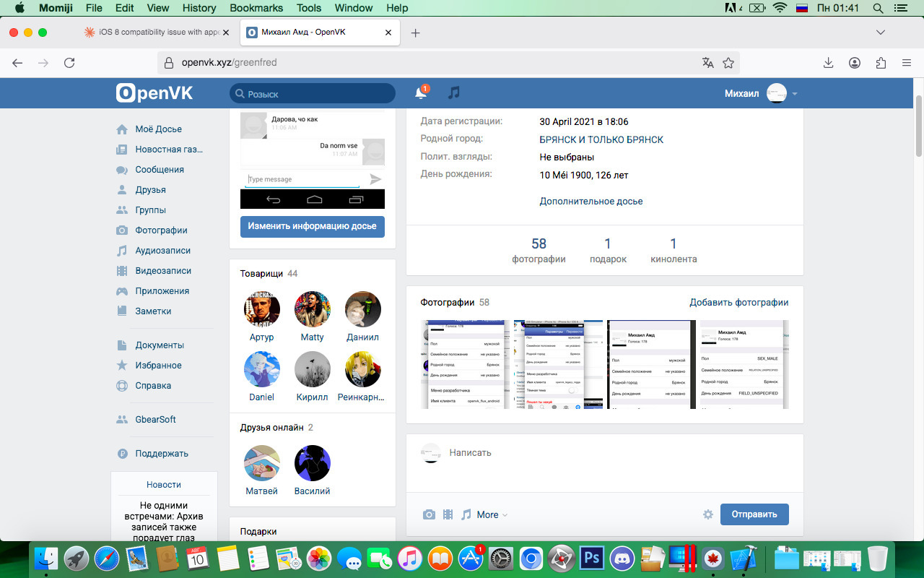Open a new browser tab

[x=416, y=33]
